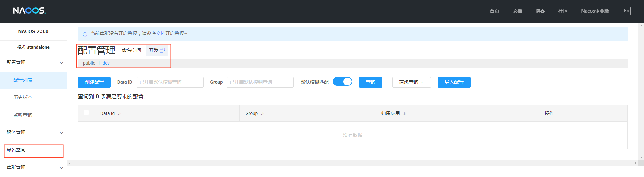Screen dimensions: 644x177
Task: Click the sort icon beside 归属应用
Action: tap(405, 114)
